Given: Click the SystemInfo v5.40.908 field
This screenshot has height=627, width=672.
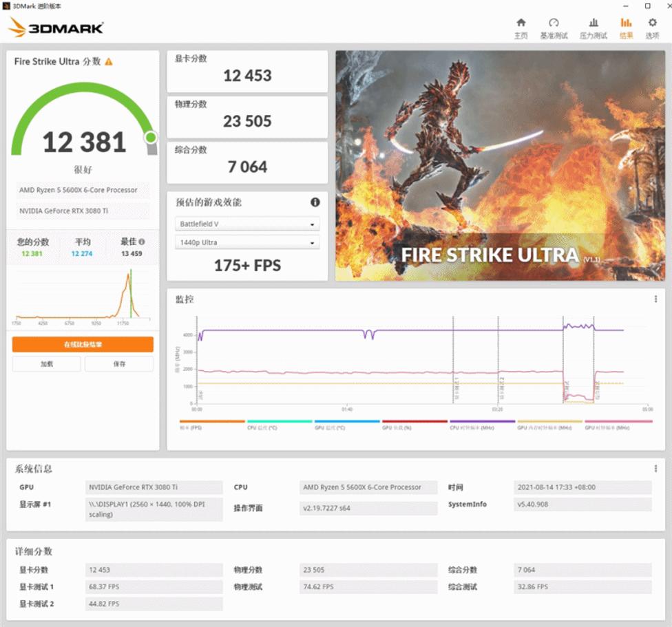Looking at the screenshot, I should (582, 504).
